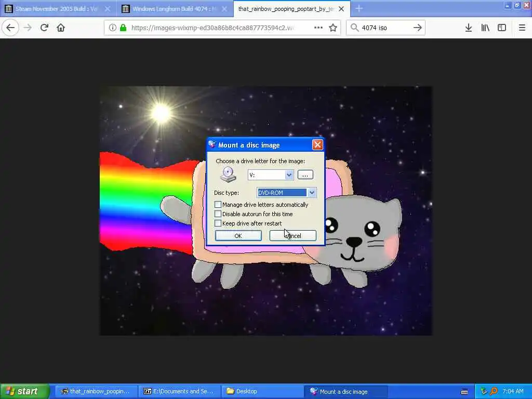
Task: Open the library bookshelf icon
Action: (485, 28)
